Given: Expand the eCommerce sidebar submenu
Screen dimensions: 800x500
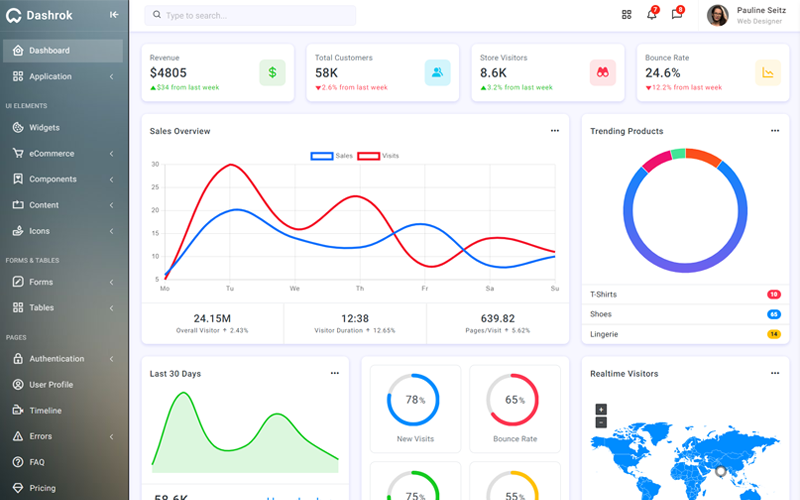Looking at the screenshot, I should (x=62, y=153).
